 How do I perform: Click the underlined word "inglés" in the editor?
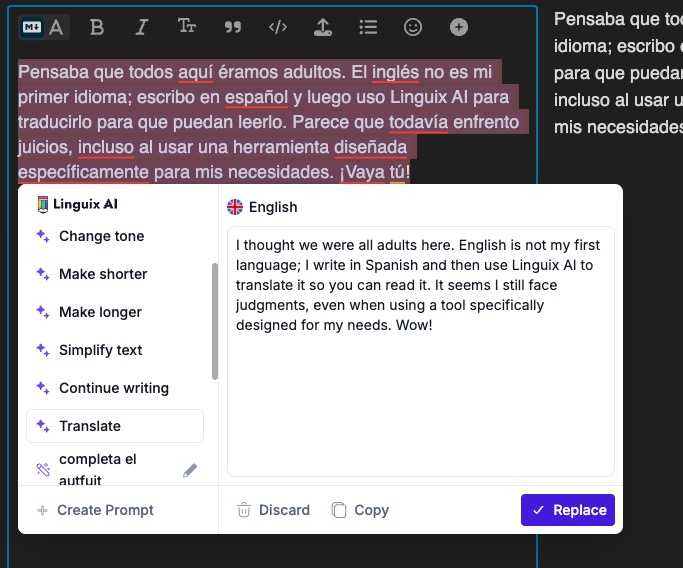point(396,72)
